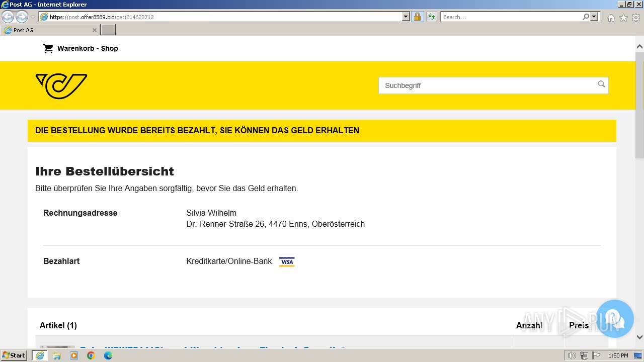Open the Warenkorb - Shop link
The height and width of the screenshot is (362, 644).
(x=88, y=48)
